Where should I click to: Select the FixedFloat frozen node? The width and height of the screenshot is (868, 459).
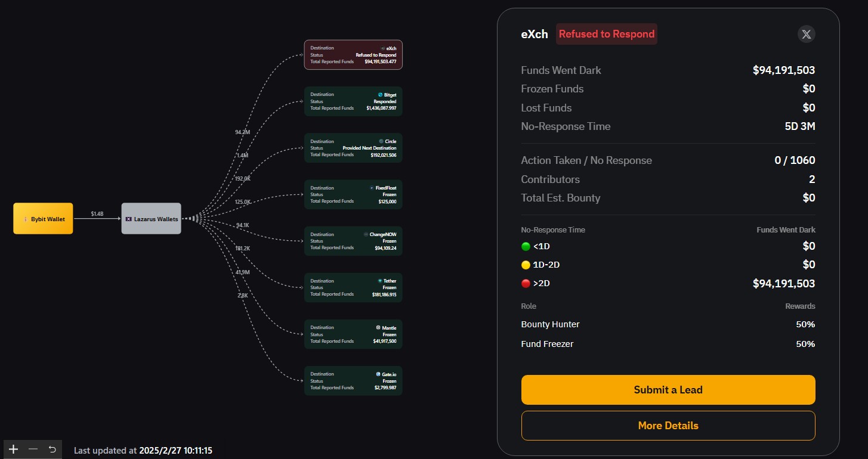353,194
